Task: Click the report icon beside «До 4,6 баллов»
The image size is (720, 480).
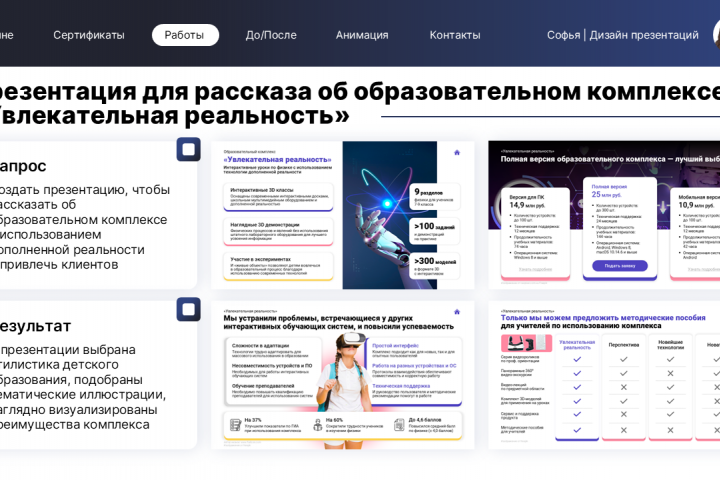Action: tap(399, 425)
